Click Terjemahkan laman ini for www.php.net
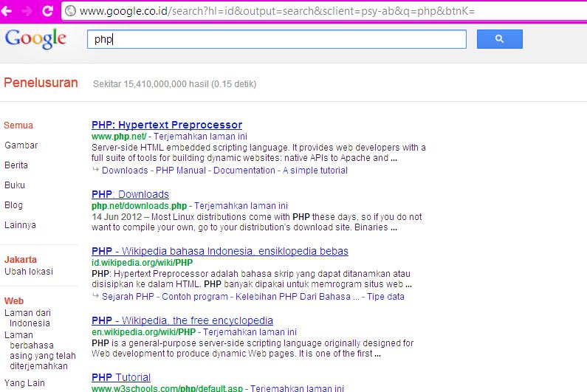Viewport: 587px width, 392px height. tap(200, 137)
